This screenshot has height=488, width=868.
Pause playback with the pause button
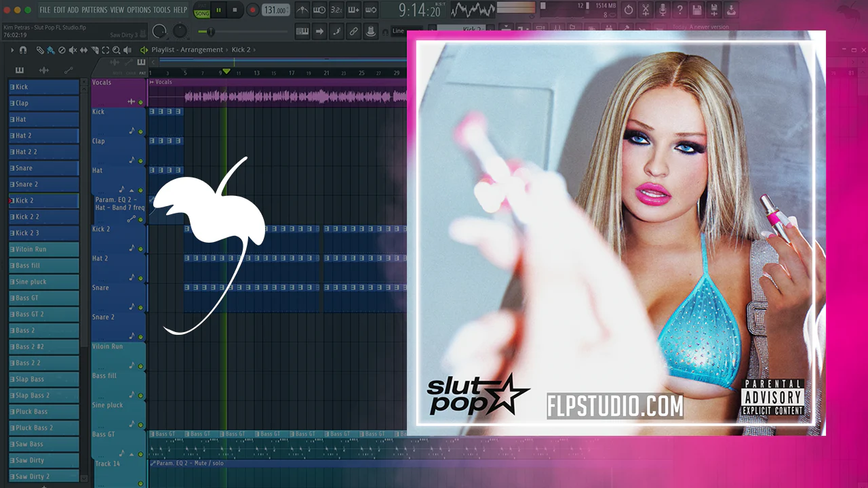(x=219, y=10)
